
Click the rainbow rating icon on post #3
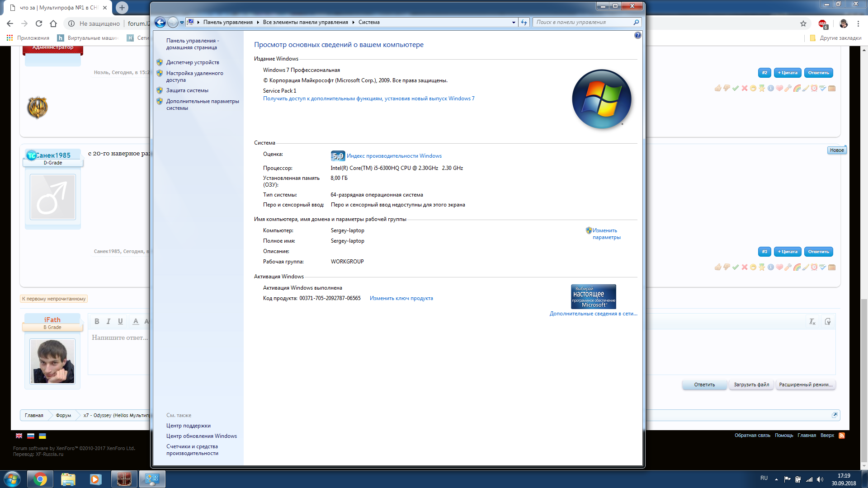[797, 267]
